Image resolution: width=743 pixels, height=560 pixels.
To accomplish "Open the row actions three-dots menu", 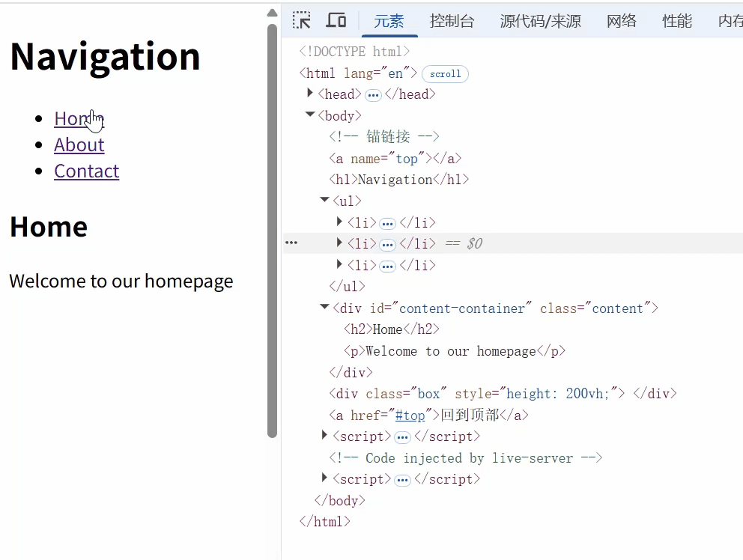I will coord(291,243).
